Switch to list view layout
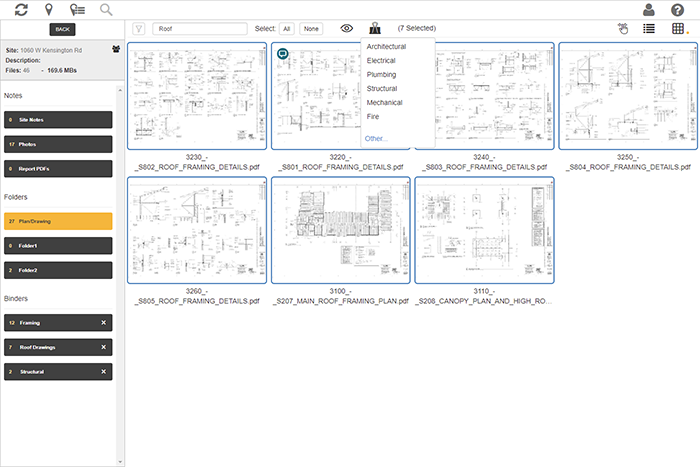The image size is (700, 467). [649, 29]
